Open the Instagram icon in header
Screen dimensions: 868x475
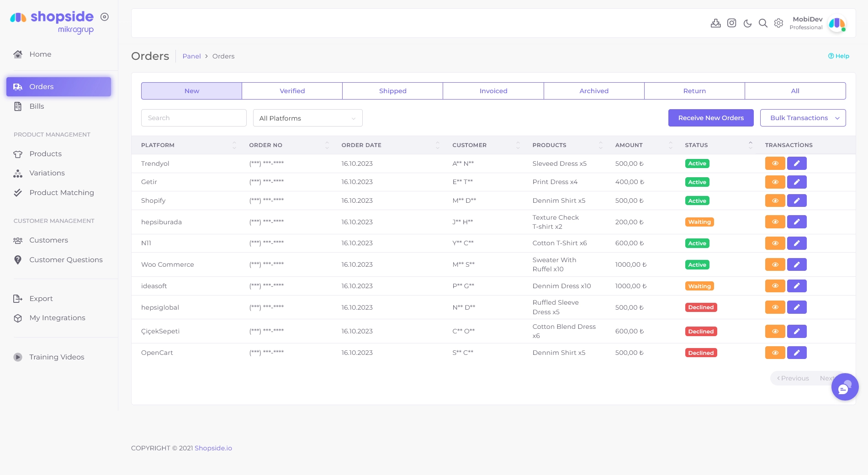[731, 23]
